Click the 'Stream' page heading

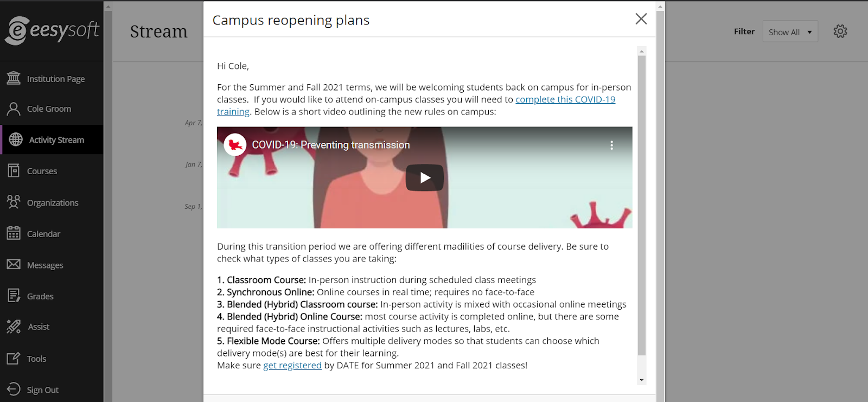tap(159, 31)
